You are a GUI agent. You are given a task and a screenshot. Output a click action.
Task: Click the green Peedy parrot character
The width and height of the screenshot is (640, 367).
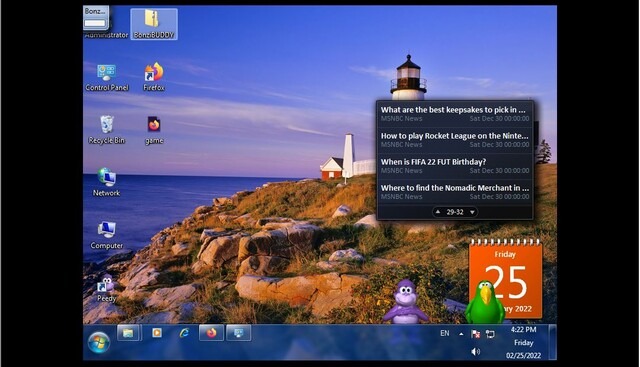484,302
